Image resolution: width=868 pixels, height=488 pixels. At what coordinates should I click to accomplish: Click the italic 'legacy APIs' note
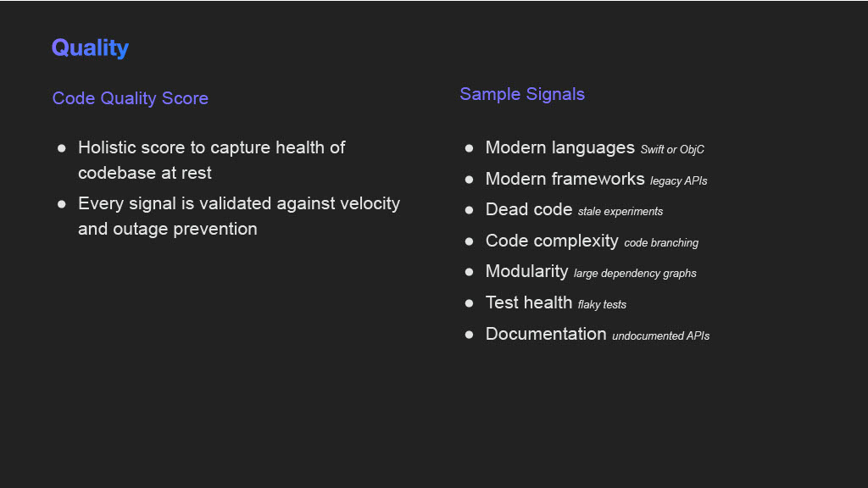coord(679,181)
